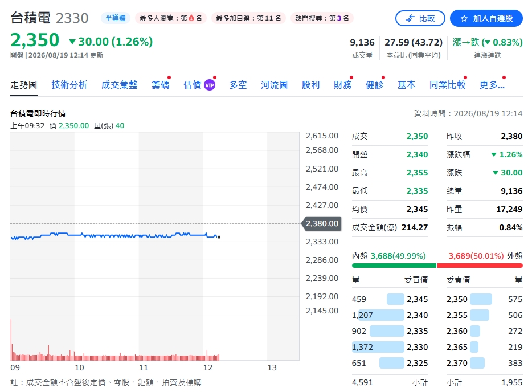Click 均價 value 2,345
The image size is (532, 392).
click(417, 210)
